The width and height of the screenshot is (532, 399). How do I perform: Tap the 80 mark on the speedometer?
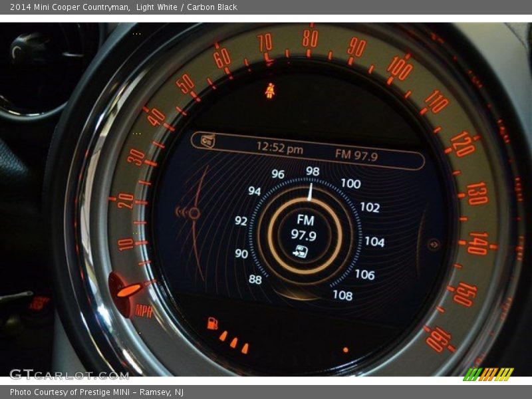310,39
